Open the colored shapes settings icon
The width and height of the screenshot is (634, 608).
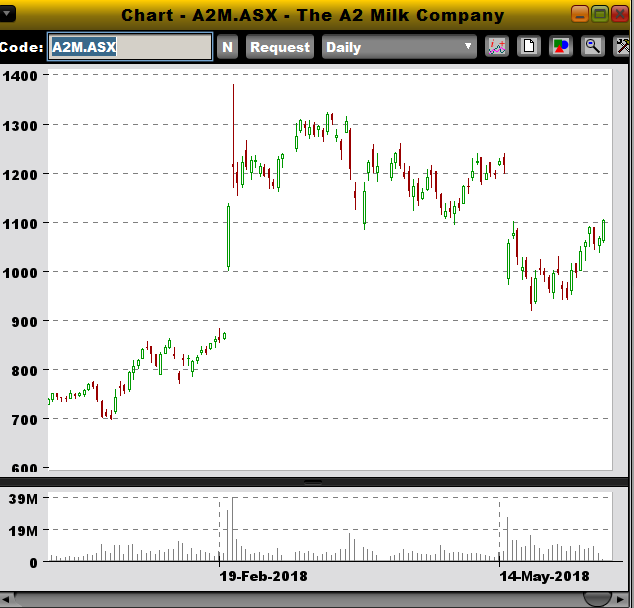click(560, 46)
